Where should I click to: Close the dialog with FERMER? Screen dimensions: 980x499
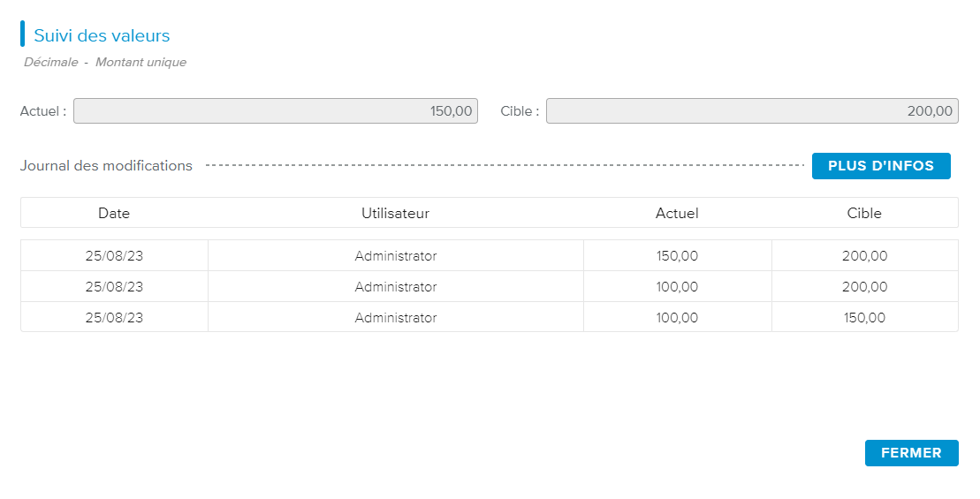click(911, 453)
